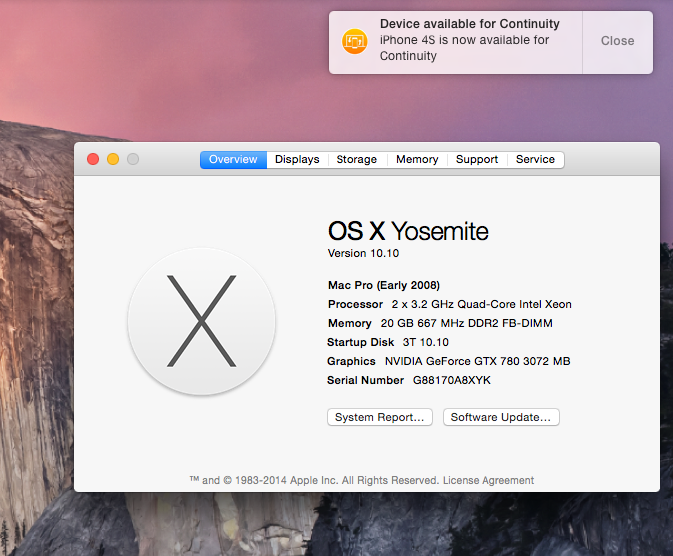
Task: Click memory value '20 GB 667 MHz DDR2 FB-DIMM'
Action: click(x=467, y=323)
